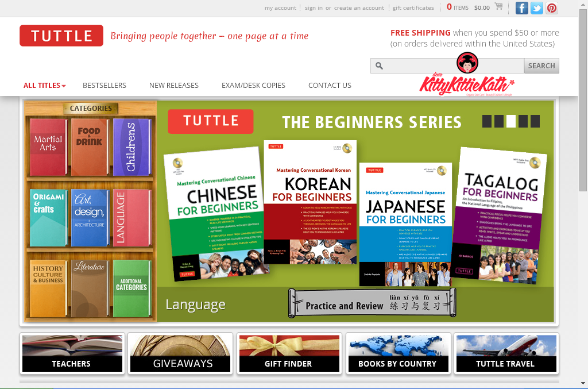Open the Martial Arts book category
The height and width of the screenshot is (389, 588).
pyautogui.click(x=48, y=147)
